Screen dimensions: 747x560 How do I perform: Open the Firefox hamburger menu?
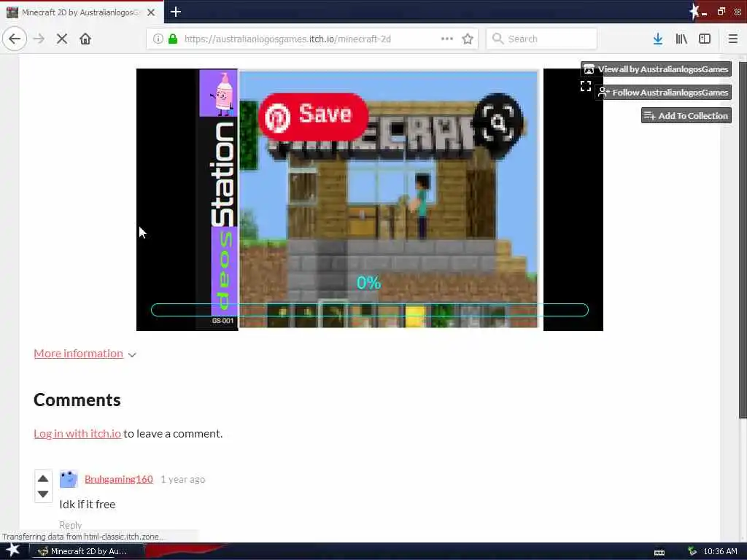point(732,39)
